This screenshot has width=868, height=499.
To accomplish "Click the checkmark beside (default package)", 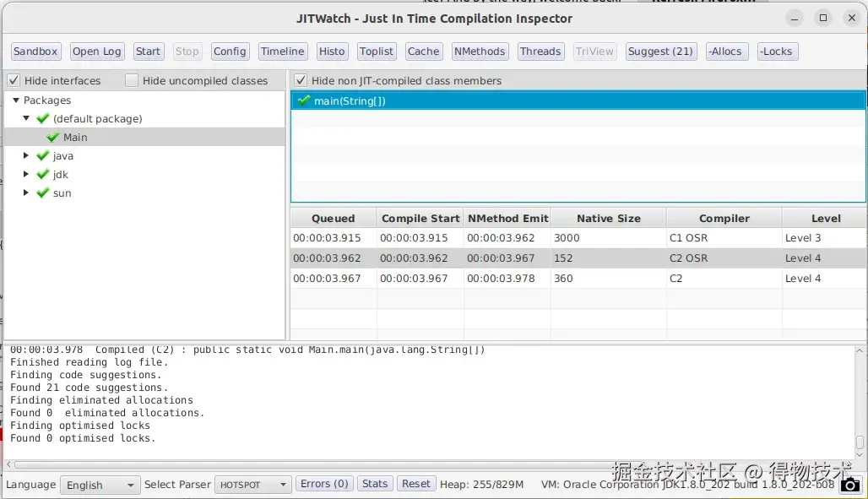I will coord(42,118).
